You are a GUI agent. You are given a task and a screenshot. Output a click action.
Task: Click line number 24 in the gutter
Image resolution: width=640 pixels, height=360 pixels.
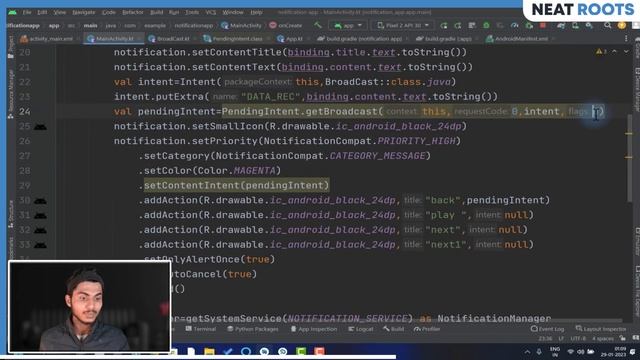pos(24,111)
